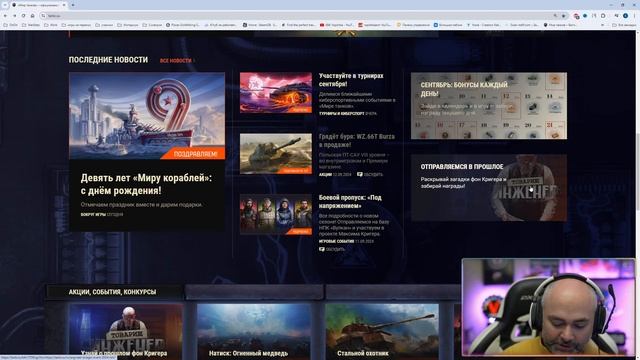Expand the hidden bookmarks chevron
The image size is (640, 360).
point(602,25)
